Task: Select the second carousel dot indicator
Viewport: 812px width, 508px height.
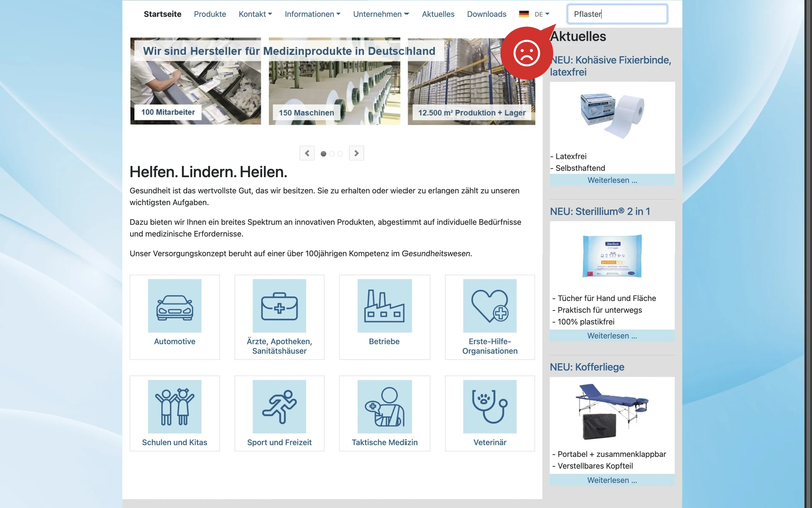Action: click(332, 154)
